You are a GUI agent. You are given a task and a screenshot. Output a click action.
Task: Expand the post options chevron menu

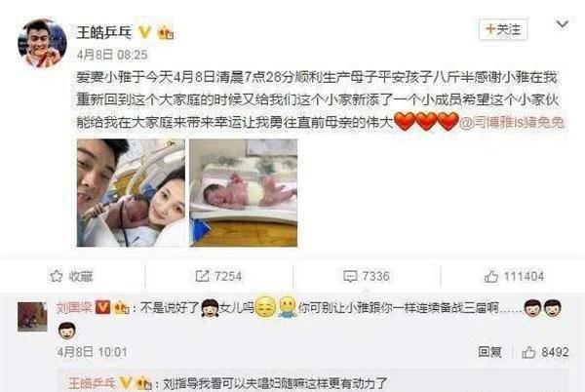(563, 24)
